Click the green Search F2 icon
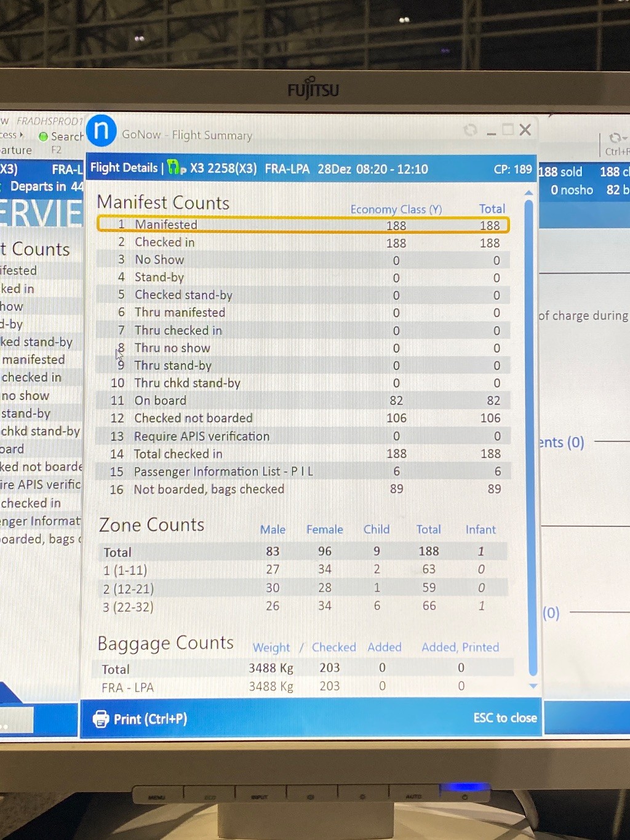Screen dimensions: 630x840 point(43,137)
